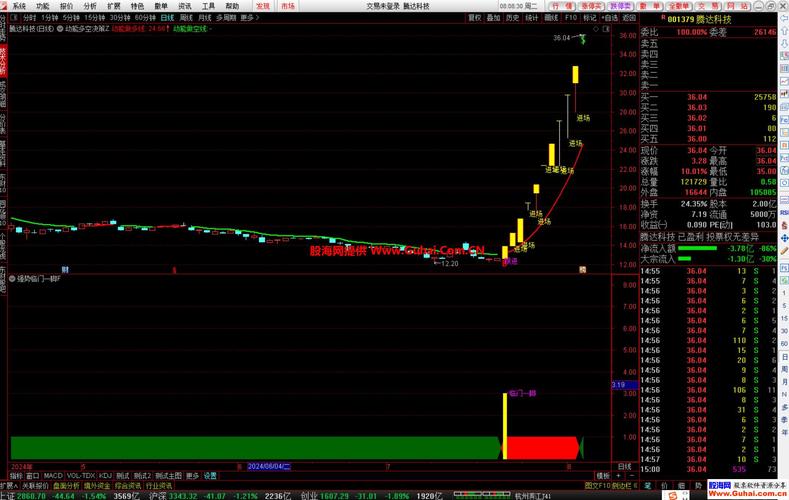Viewport: 789px width, 500px height.
Task: Expand the 更多 period options
Action: pos(248,18)
